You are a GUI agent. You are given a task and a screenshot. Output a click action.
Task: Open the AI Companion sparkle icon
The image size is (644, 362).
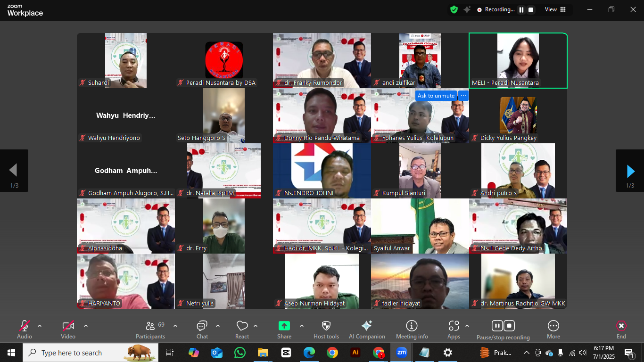coord(367,326)
